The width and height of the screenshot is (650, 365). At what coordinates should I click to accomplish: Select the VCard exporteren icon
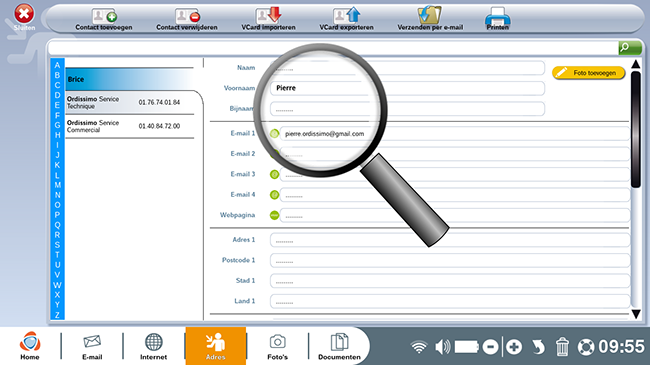tap(347, 15)
